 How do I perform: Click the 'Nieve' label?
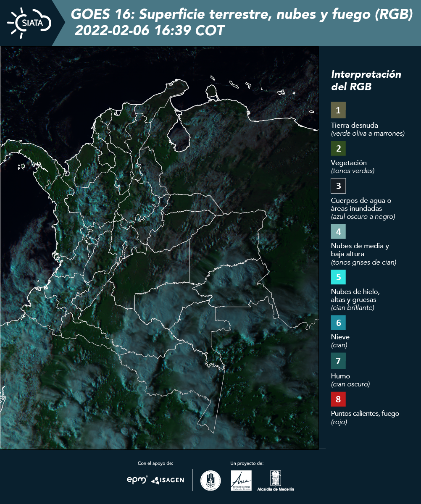coord(340,337)
